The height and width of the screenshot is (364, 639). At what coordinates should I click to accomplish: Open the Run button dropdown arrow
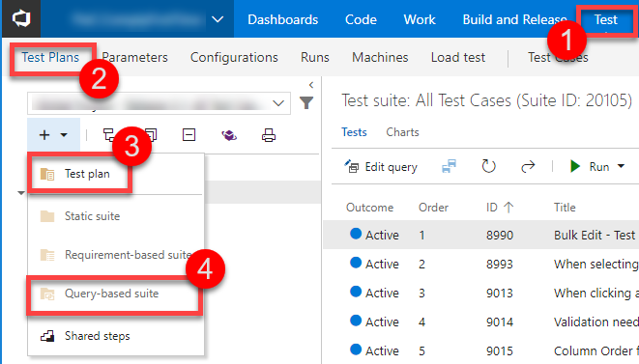(621, 166)
